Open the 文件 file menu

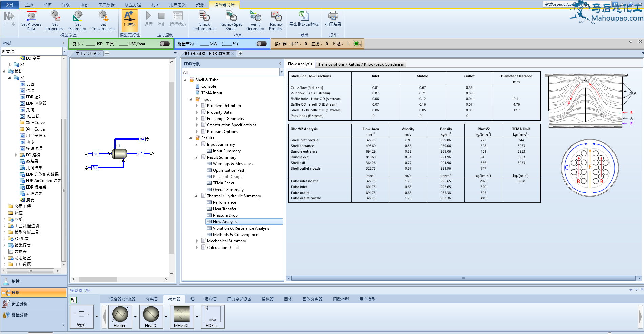pyautogui.click(x=10, y=5)
